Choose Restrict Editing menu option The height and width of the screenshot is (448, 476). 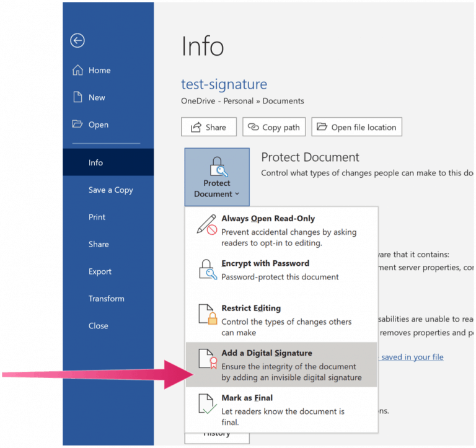281,320
